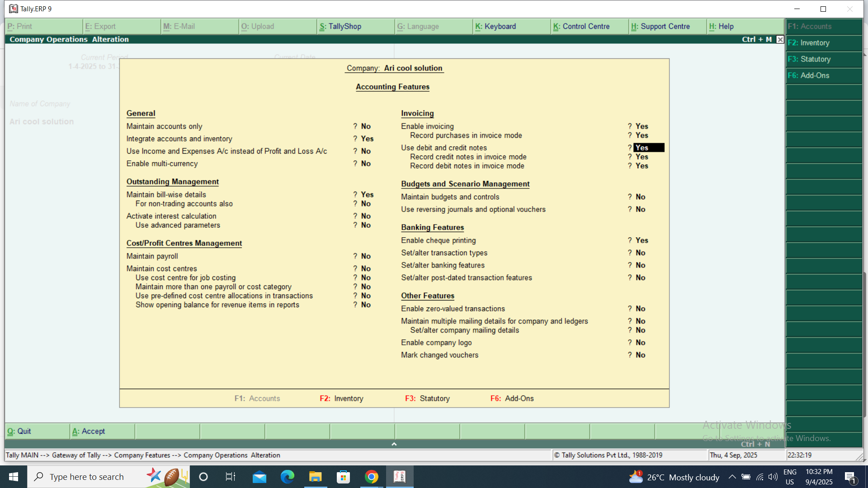Expand the bottom calculator panel arrow
This screenshot has height=488, width=868.
394,444
